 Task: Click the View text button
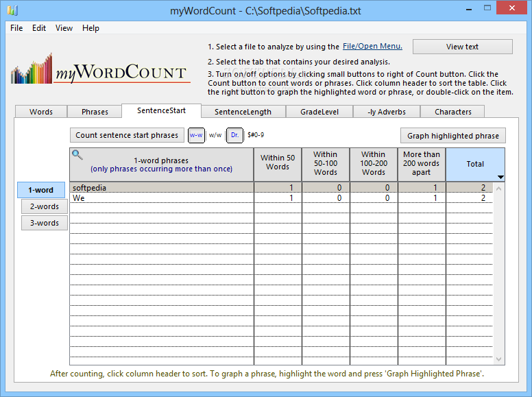[463, 47]
